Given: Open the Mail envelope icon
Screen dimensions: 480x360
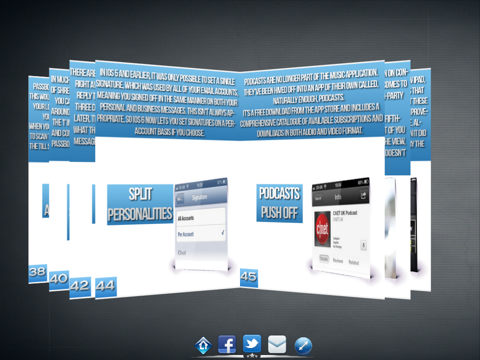Looking at the screenshot, I should pos(277,344).
